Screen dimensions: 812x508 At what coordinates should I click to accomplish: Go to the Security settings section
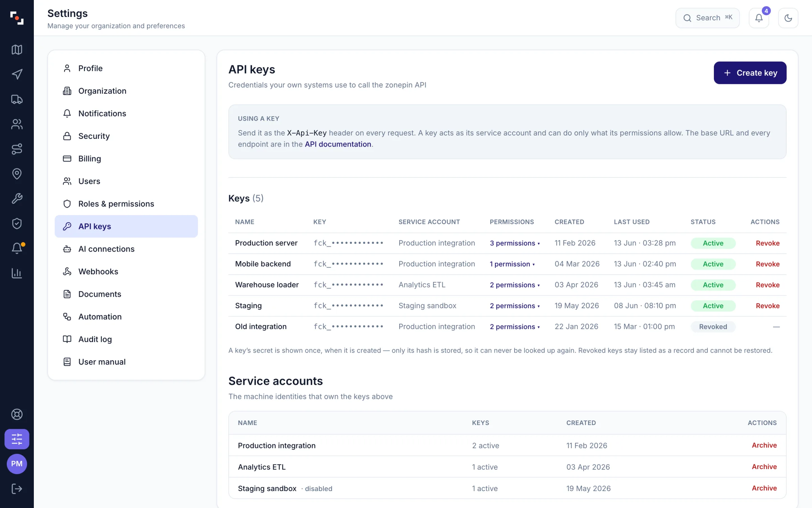click(126, 136)
